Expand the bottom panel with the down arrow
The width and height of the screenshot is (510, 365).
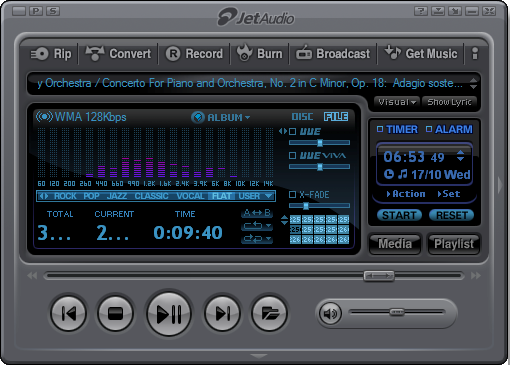tap(258, 356)
